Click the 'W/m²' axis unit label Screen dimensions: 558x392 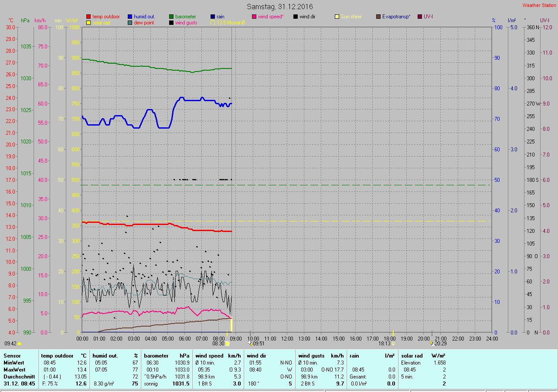pyautogui.click(x=71, y=20)
